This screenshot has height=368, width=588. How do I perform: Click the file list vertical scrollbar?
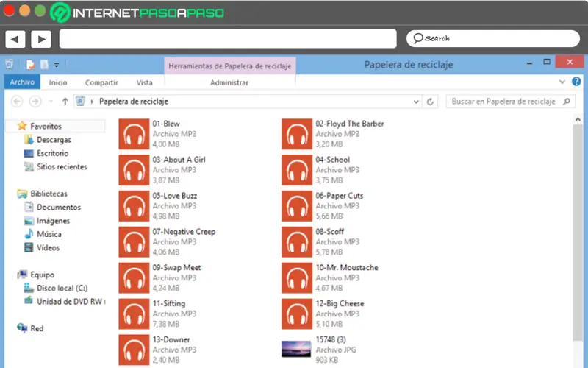578,233
